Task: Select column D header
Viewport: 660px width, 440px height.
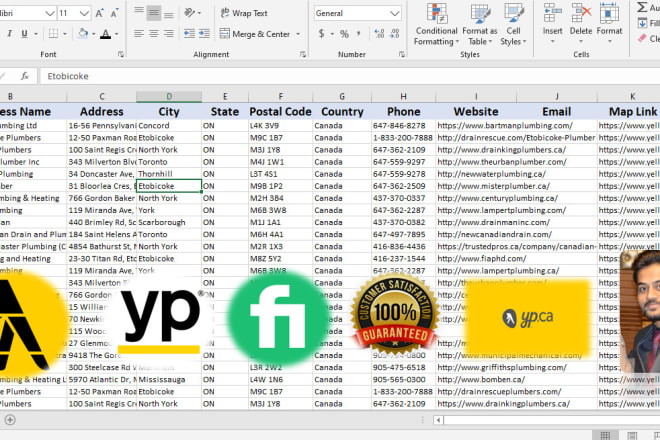Action: pos(169,97)
